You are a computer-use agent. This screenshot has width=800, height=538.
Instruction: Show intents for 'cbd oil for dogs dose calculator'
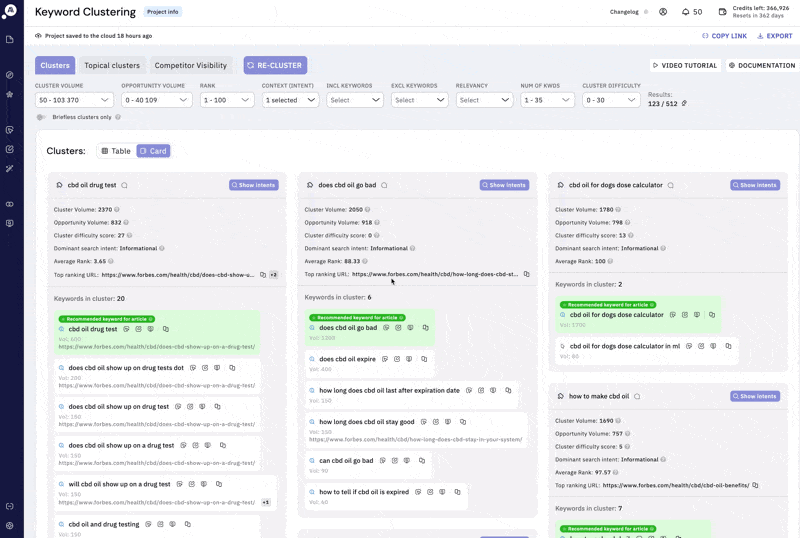click(755, 185)
